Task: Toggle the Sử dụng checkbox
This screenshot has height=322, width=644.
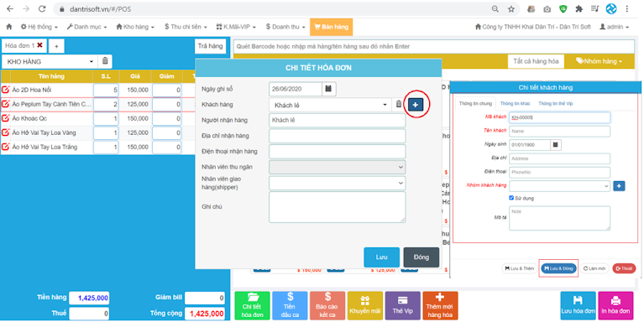Action: (511, 198)
